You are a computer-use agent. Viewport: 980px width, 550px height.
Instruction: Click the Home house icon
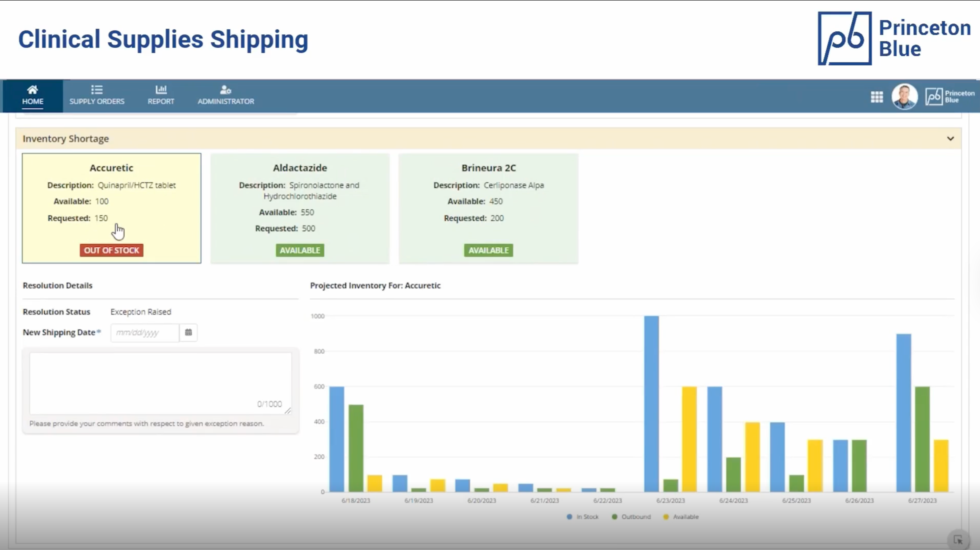[x=32, y=90]
